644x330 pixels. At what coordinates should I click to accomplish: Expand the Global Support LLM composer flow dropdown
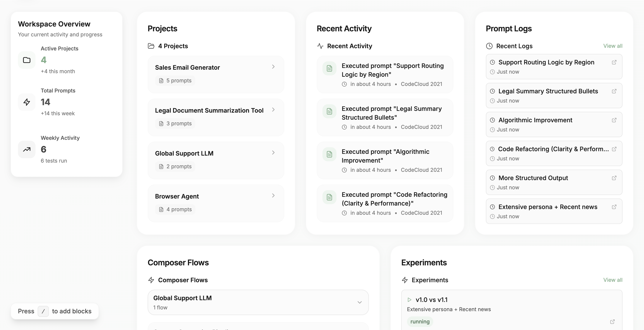pos(359,302)
